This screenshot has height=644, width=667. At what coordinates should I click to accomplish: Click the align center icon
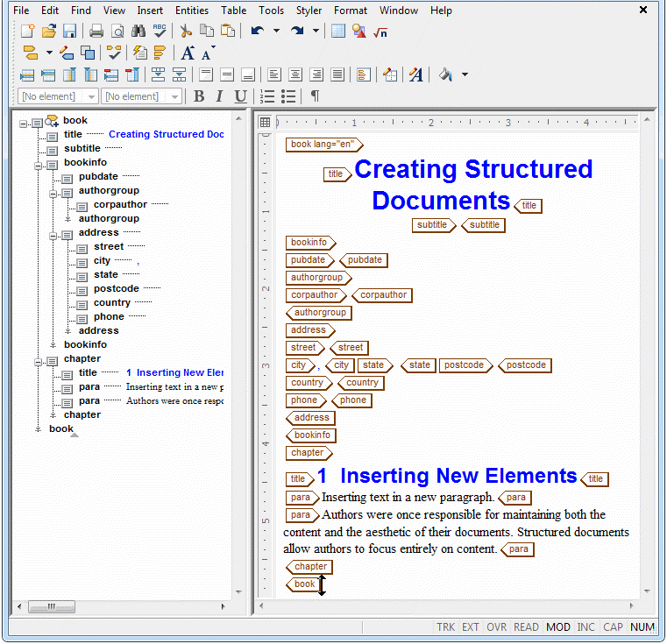click(x=295, y=74)
